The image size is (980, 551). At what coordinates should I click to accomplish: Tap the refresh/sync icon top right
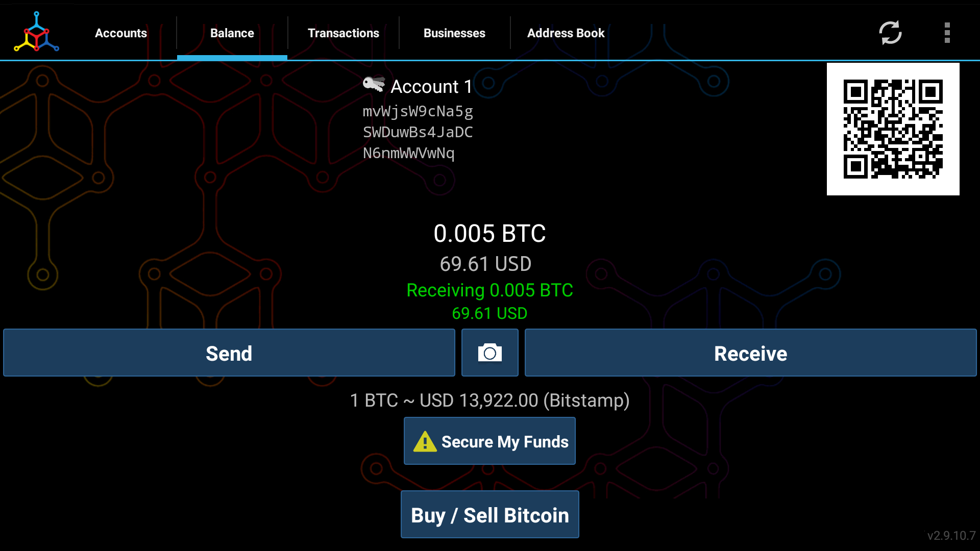coord(890,32)
